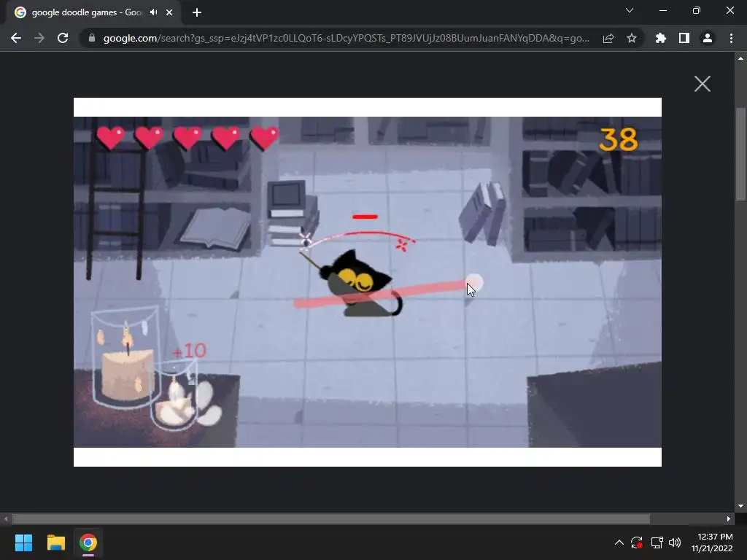The width and height of the screenshot is (747, 560).
Task: Open the Extensions puzzle-piece menu
Action: coord(661,38)
